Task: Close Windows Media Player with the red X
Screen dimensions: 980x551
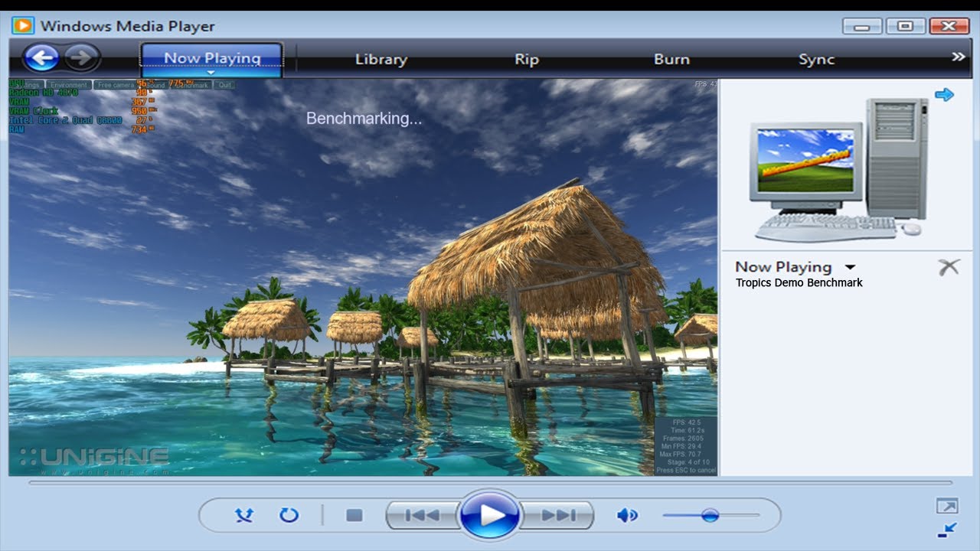Action: pos(949,26)
